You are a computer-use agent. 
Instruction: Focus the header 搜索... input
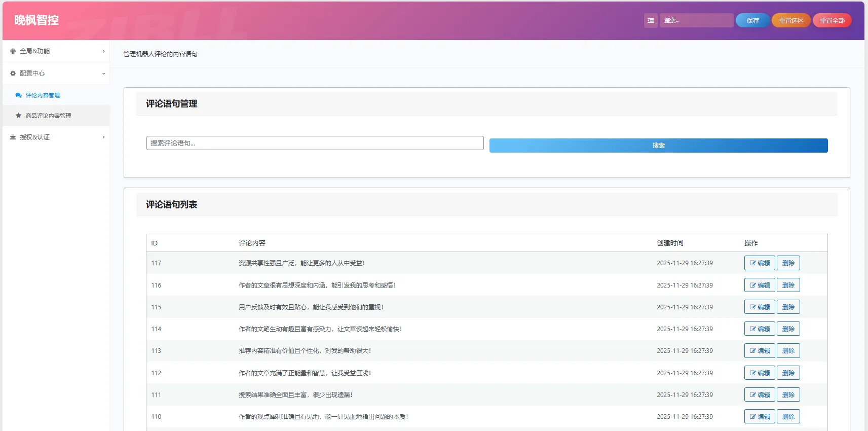point(696,20)
